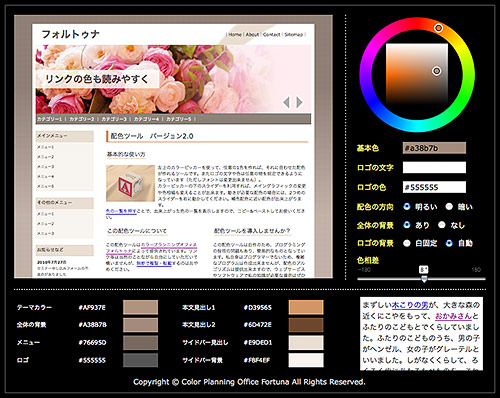The height and width of the screenshot is (398, 500).
Task: Click the #AF937E hex value text
Action: tap(92, 308)
